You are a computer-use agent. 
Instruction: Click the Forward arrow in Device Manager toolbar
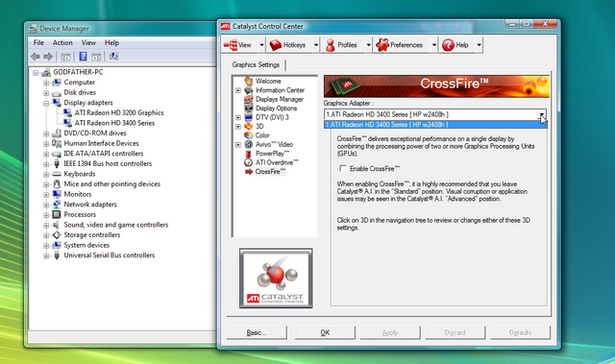pos(48,57)
